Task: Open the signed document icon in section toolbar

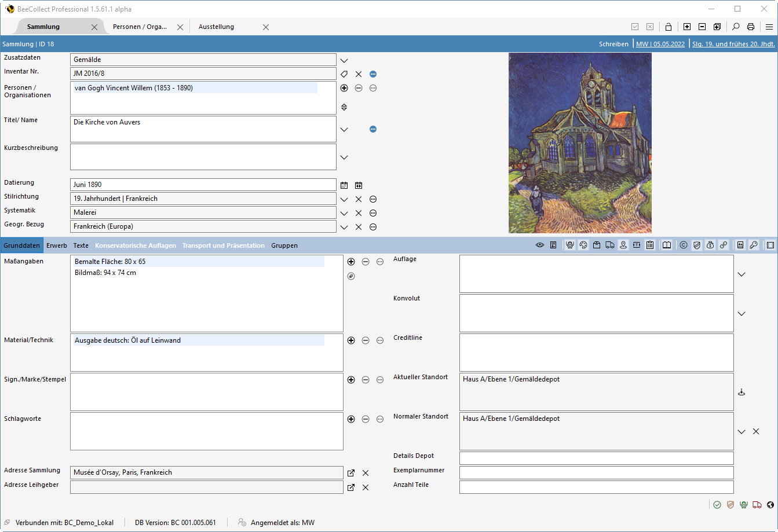Action: [x=554, y=245]
